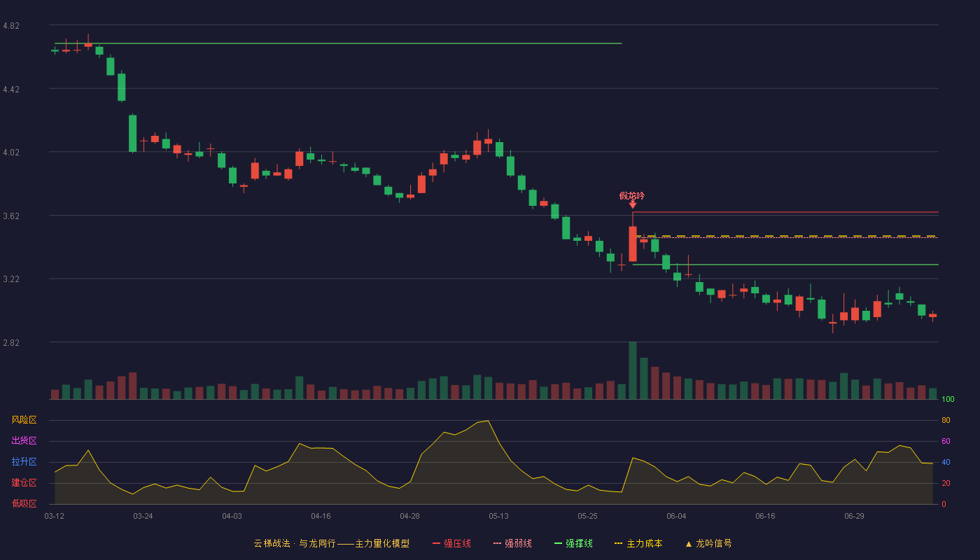Toggle the 强弱线 legend item
The width and height of the screenshot is (980, 560).
point(512,543)
